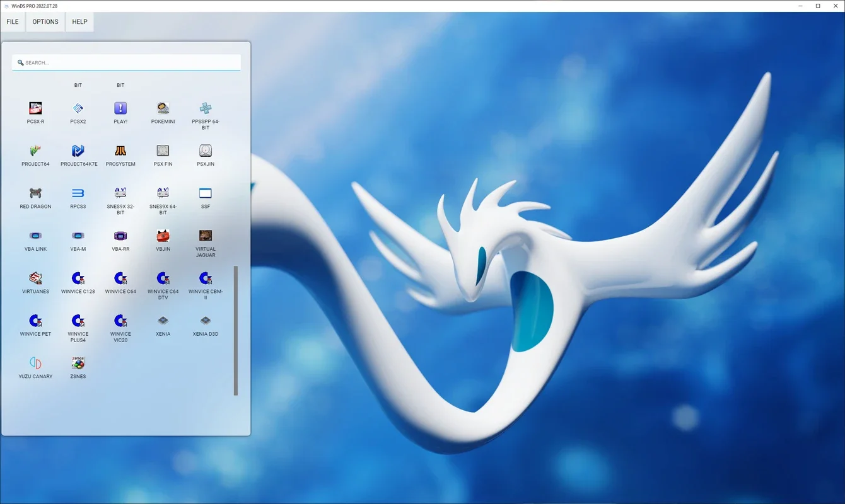Open the SSF emulator icon
The height and width of the screenshot is (504, 845).
(x=206, y=193)
